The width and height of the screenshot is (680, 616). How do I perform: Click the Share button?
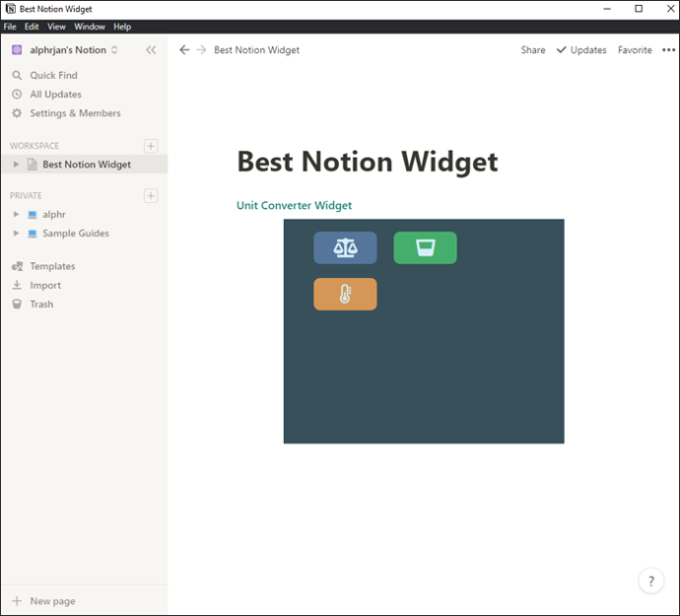pyautogui.click(x=533, y=50)
